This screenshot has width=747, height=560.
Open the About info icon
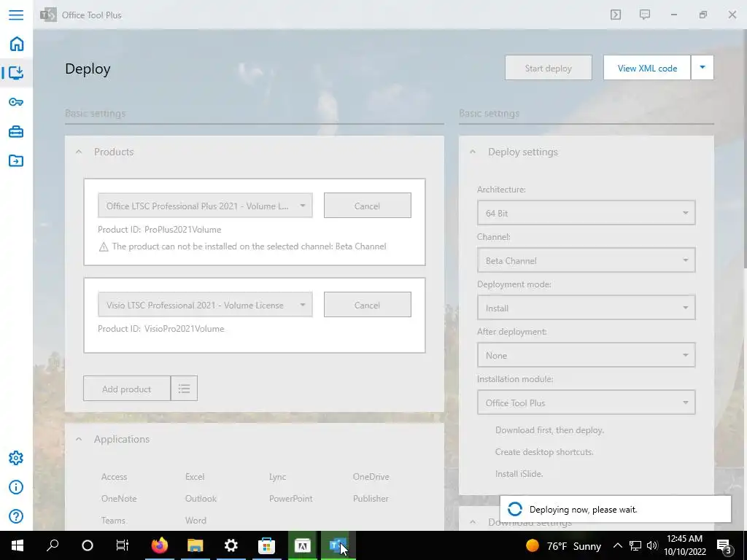tap(16, 487)
